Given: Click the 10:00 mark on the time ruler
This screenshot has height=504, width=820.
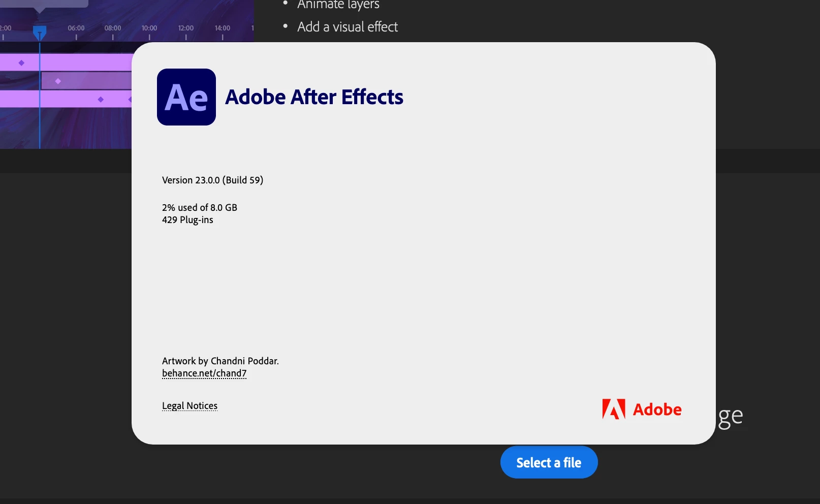Looking at the screenshot, I should 149,28.
